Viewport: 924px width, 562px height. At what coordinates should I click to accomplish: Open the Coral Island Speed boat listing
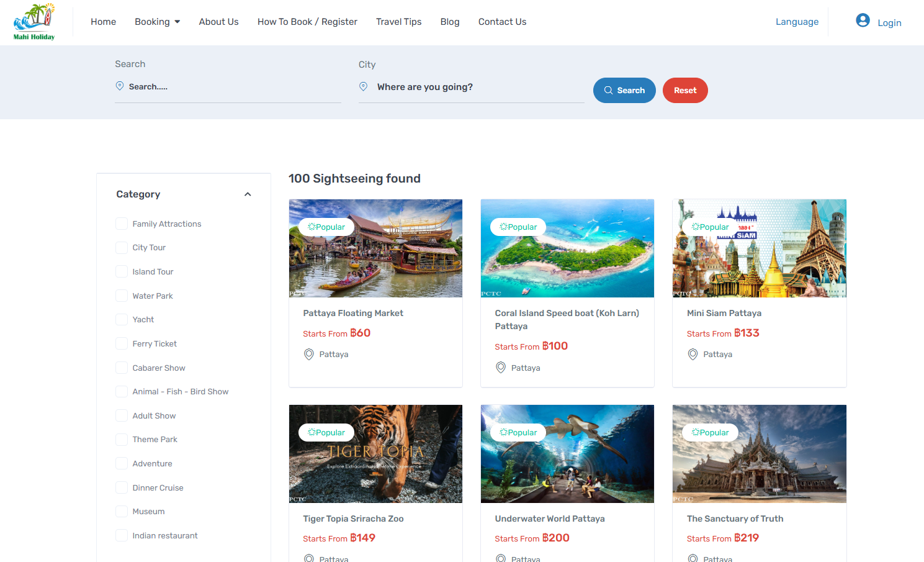pyautogui.click(x=567, y=319)
